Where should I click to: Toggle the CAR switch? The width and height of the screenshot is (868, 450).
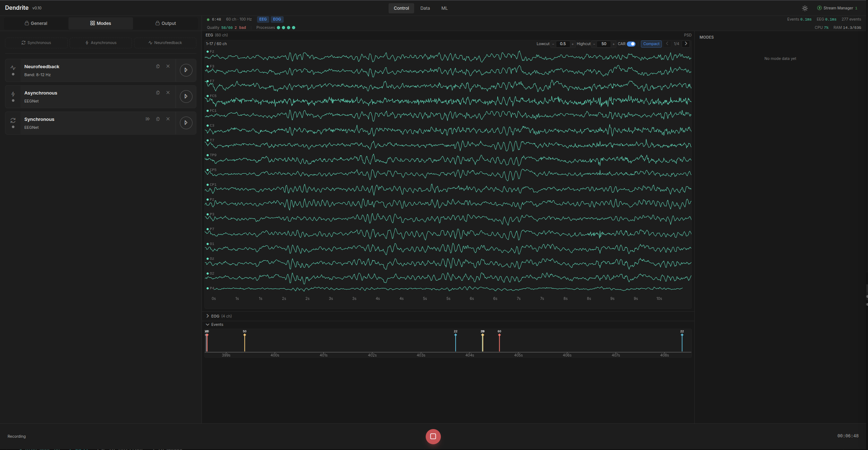pyautogui.click(x=631, y=44)
